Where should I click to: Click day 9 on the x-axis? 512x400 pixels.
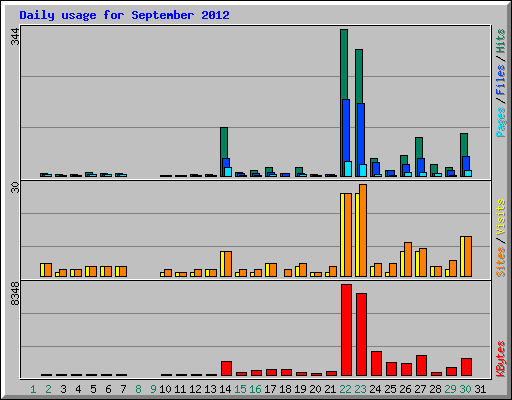tap(153, 389)
